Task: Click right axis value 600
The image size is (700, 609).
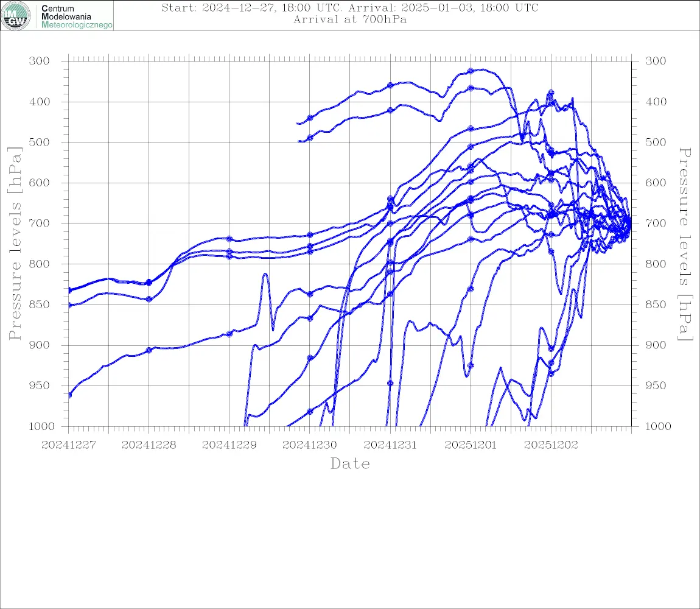Action: (656, 183)
